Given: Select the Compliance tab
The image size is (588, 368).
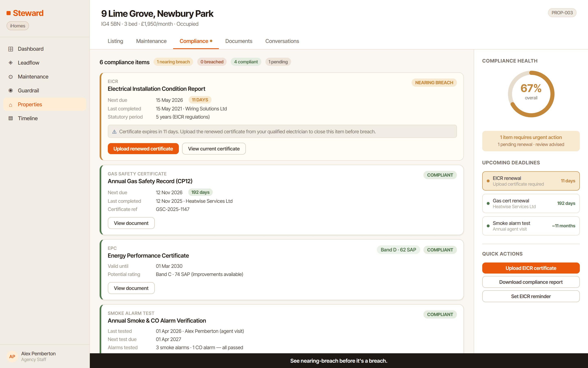Looking at the screenshot, I should tap(196, 41).
